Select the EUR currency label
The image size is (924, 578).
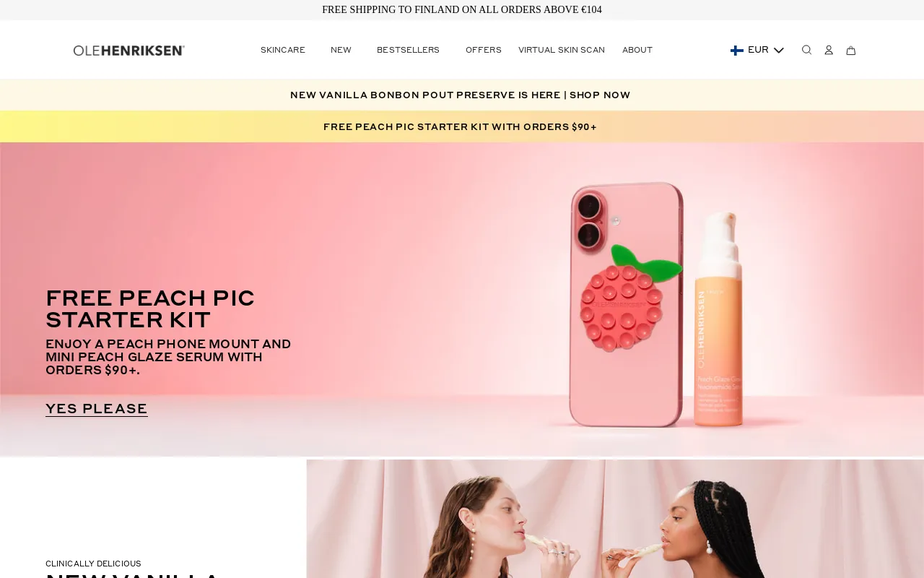point(758,50)
